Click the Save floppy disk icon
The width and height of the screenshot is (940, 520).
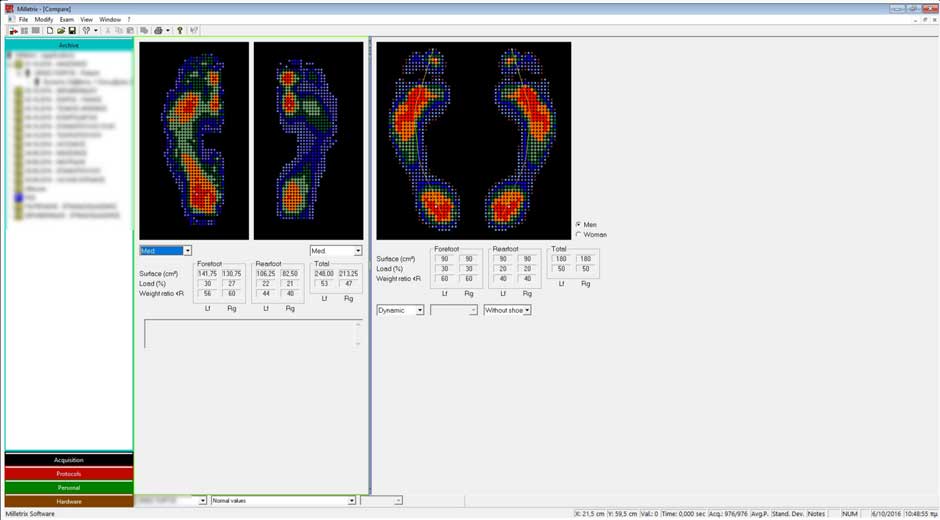click(72, 31)
